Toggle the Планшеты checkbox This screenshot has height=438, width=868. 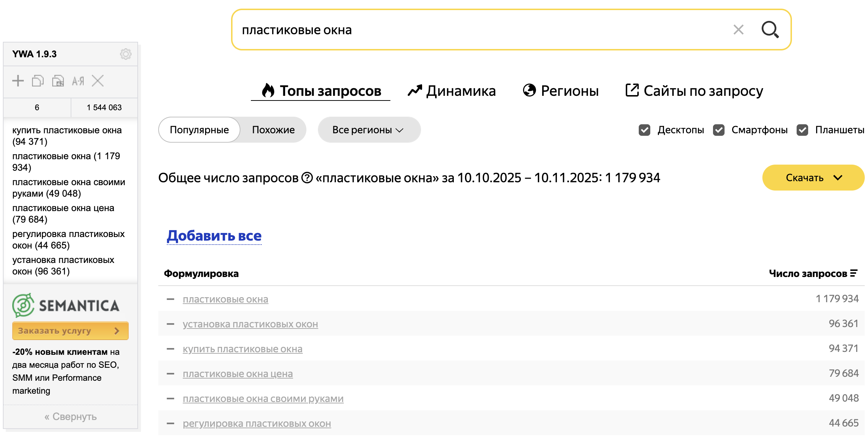802,130
